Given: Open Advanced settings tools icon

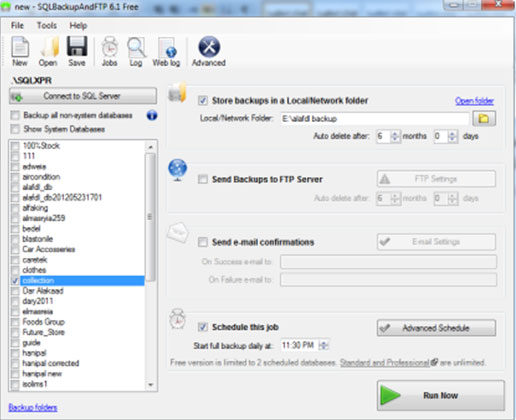Looking at the screenshot, I should pyautogui.click(x=209, y=52).
